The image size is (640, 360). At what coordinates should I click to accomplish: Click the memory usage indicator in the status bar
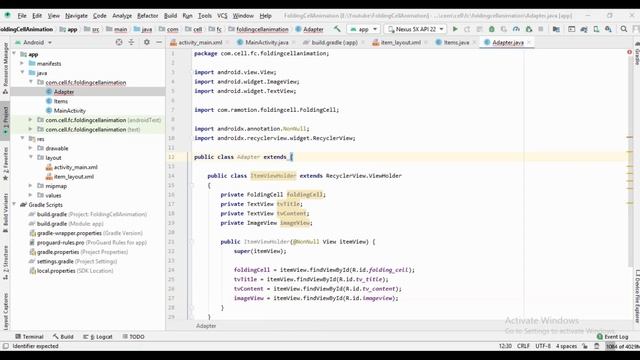622,346
